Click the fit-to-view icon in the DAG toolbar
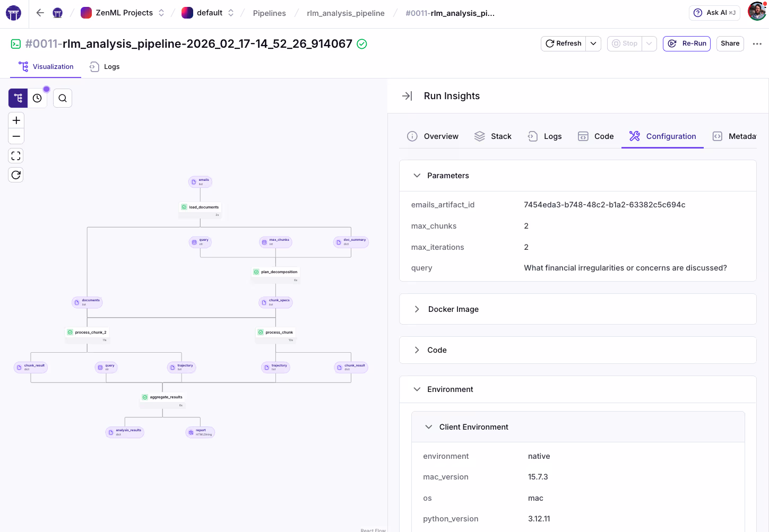This screenshot has height=532, width=769. tap(16, 155)
